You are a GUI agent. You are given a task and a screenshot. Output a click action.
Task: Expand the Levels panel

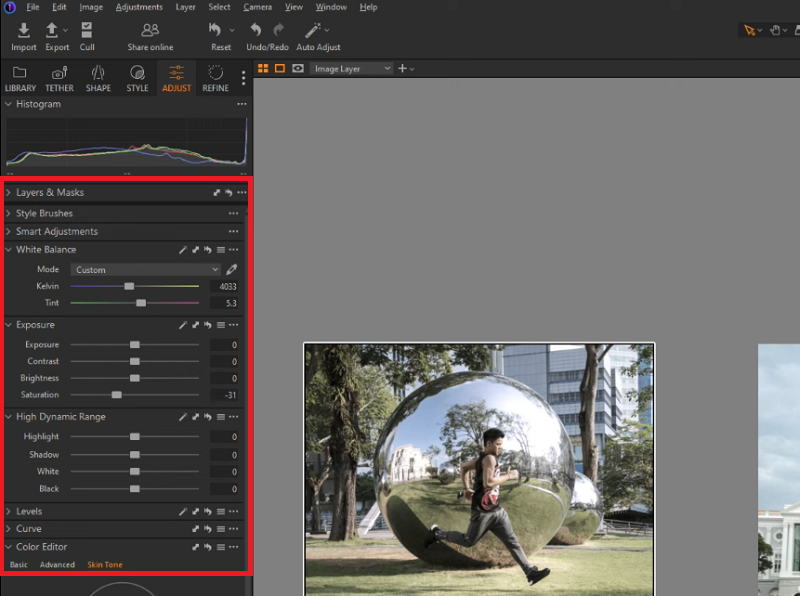click(8, 511)
